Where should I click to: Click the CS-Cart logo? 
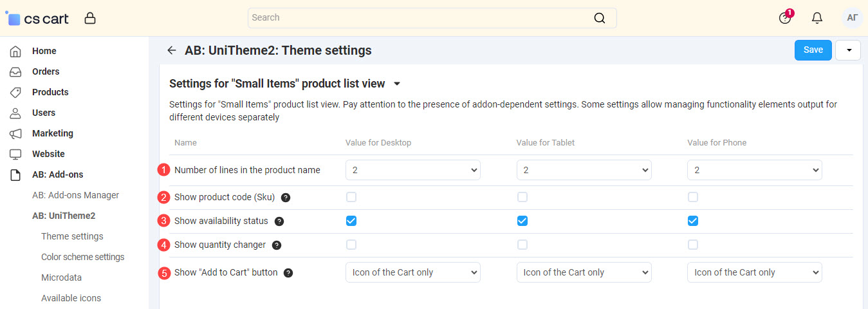click(37, 18)
